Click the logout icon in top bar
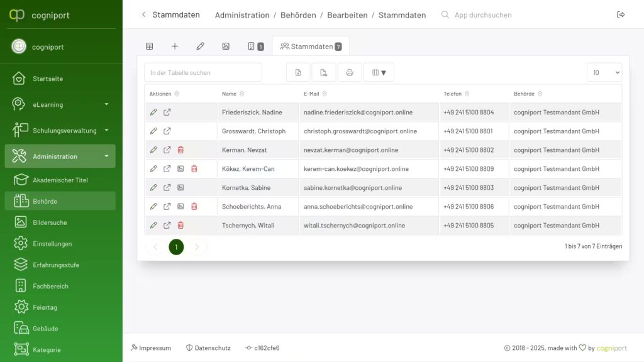This screenshot has width=644, height=362. [621, 15]
